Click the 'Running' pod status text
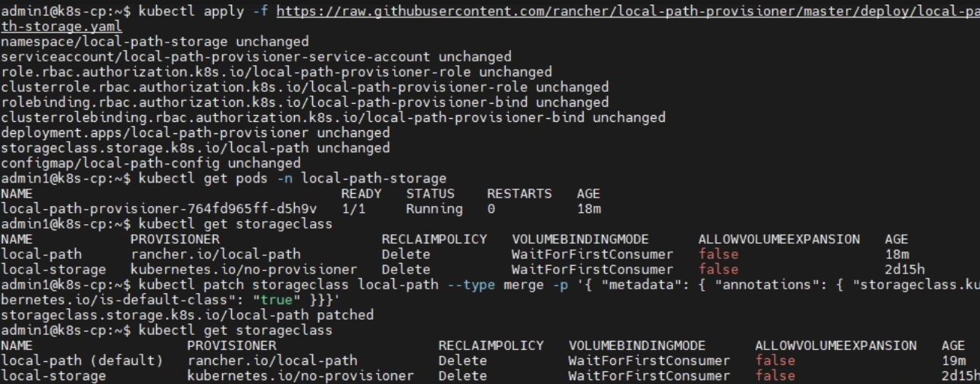This screenshot has height=384, width=980. (434, 209)
